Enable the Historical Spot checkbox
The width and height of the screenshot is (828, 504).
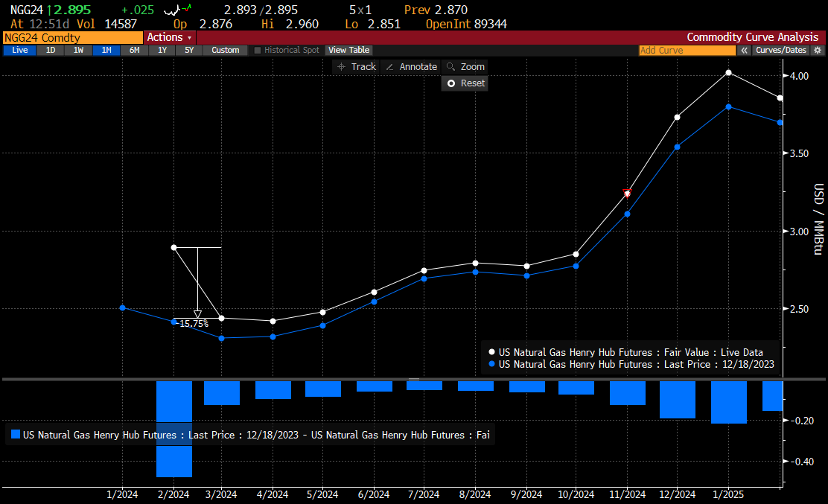click(258, 51)
